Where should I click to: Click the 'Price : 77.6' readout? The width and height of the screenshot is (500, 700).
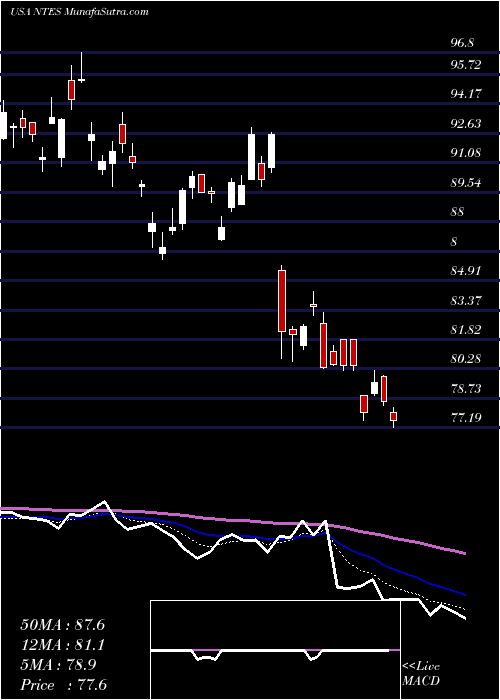tap(63, 685)
